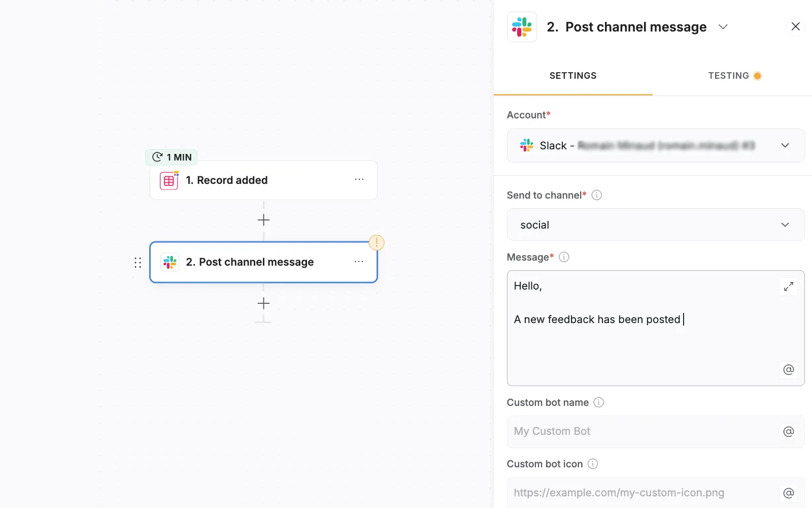Insert a variable using the @ icon in Message
Screen dimensions: 812x508
(788, 370)
